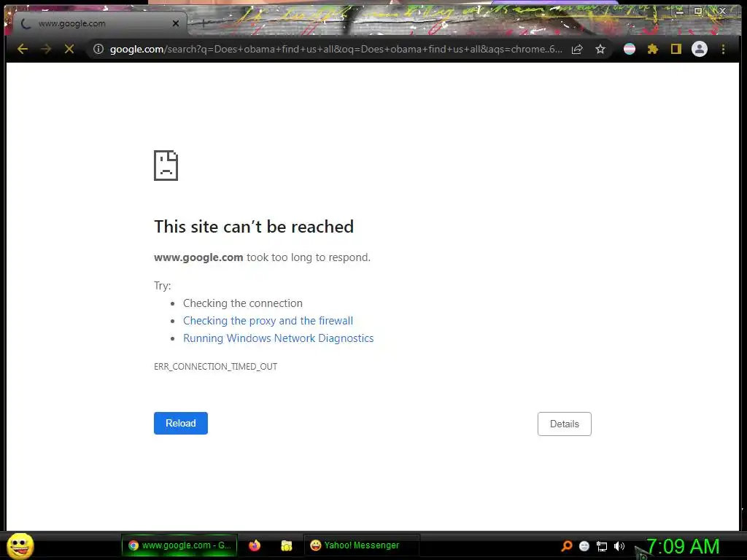This screenshot has width=747, height=560.
Task: Open Chrome's three-dot menu
Action: coord(723,49)
